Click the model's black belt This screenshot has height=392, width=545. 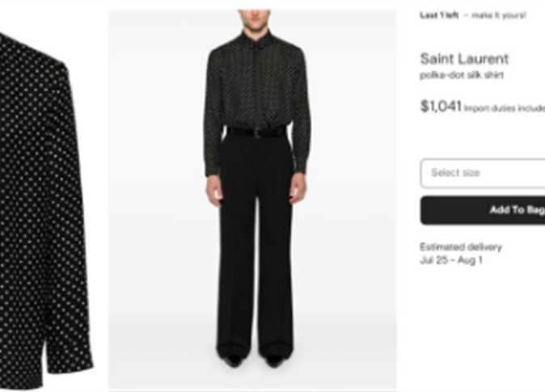tap(257, 133)
